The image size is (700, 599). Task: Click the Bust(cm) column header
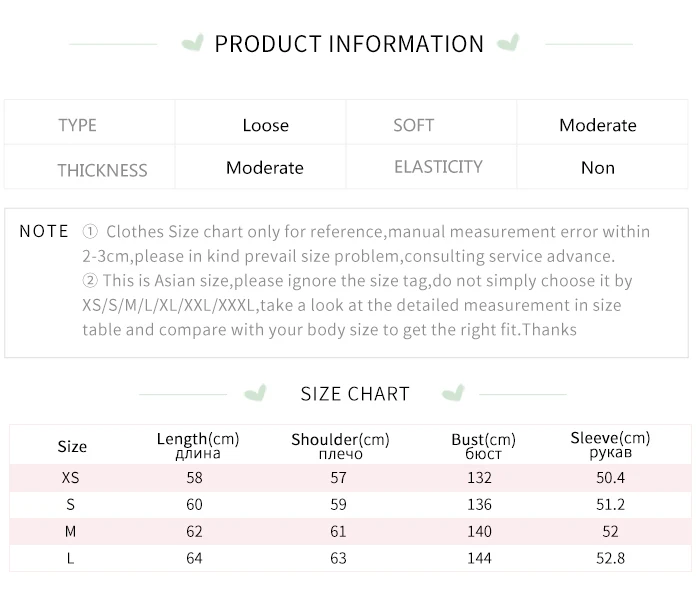coord(483,446)
